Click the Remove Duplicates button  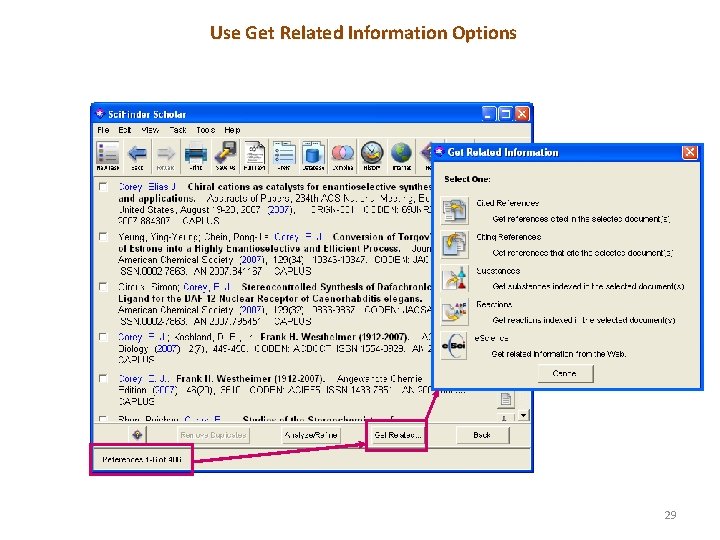tap(214, 435)
